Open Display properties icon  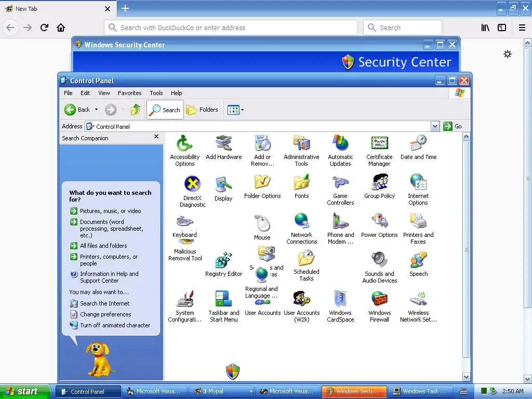223,189
